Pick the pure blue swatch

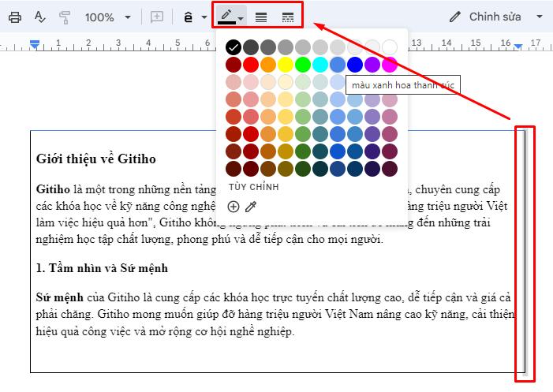(355, 65)
